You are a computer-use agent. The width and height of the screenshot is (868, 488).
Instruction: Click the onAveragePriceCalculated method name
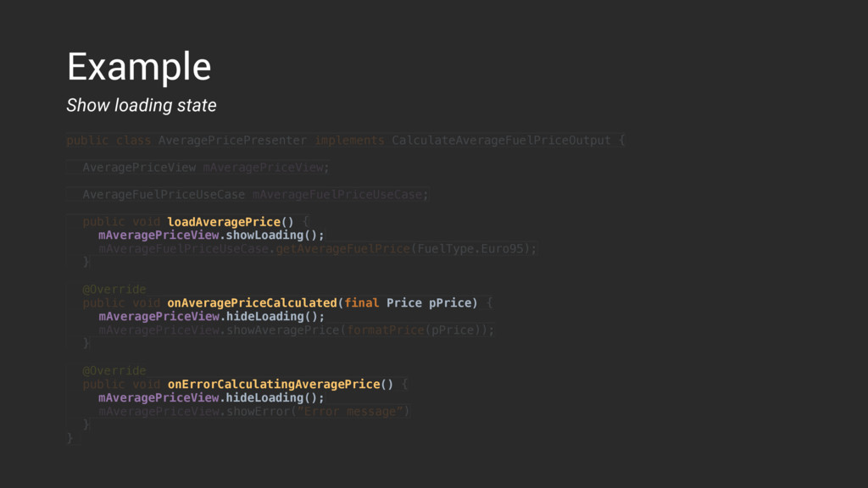pos(252,303)
